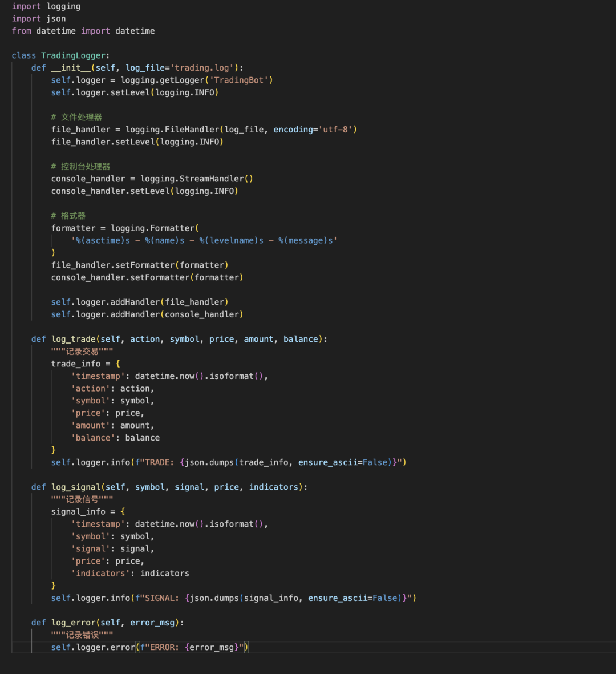This screenshot has width=616, height=674.
Task: Click the 'import logging' line
Action: coord(46,6)
